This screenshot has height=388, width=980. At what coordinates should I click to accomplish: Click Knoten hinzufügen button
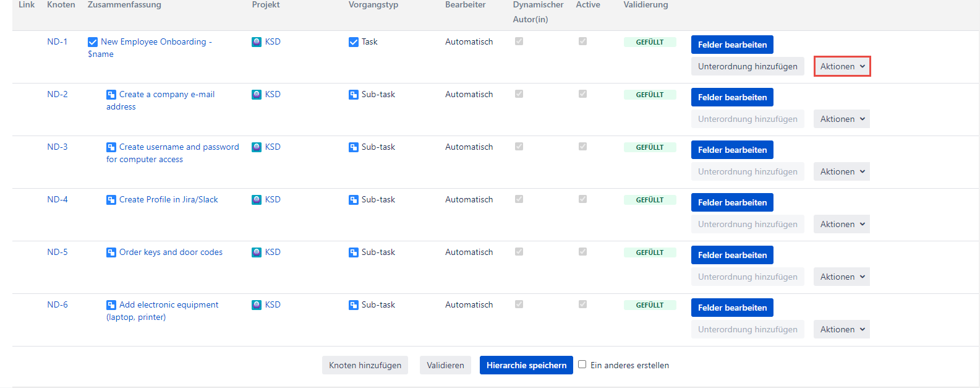365,365
